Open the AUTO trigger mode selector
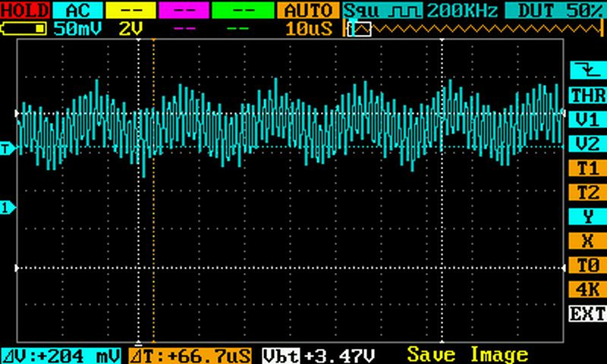 coord(308,11)
